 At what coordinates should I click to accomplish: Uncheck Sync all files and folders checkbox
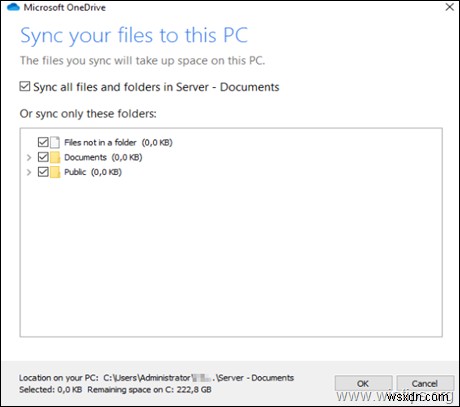25,87
